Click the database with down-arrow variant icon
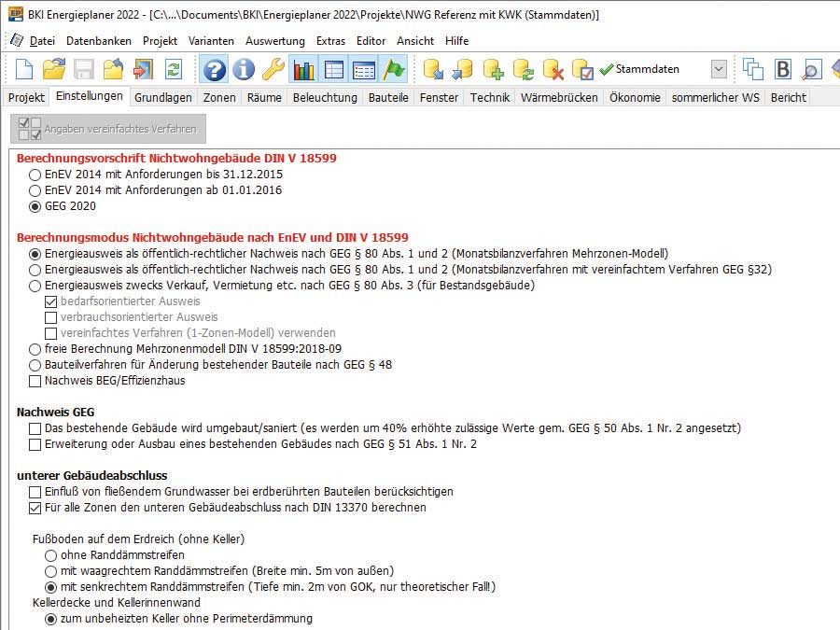Screen dimensions: 840x630 tap(433, 70)
